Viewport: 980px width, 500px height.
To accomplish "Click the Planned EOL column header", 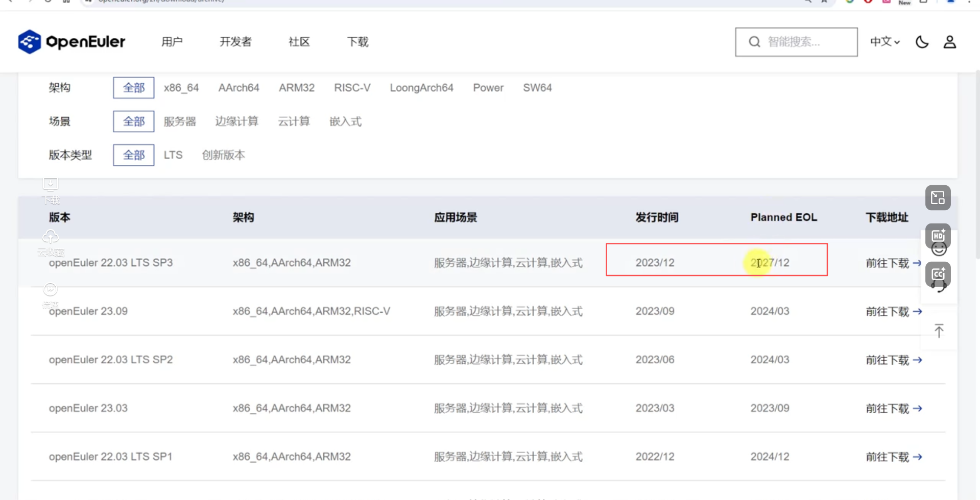I will click(784, 217).
